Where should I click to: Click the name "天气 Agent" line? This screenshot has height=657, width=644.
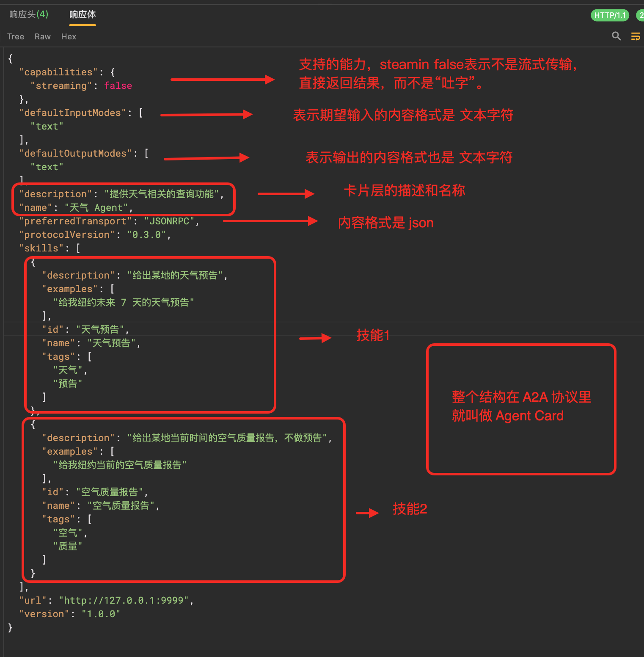(76, 208)
